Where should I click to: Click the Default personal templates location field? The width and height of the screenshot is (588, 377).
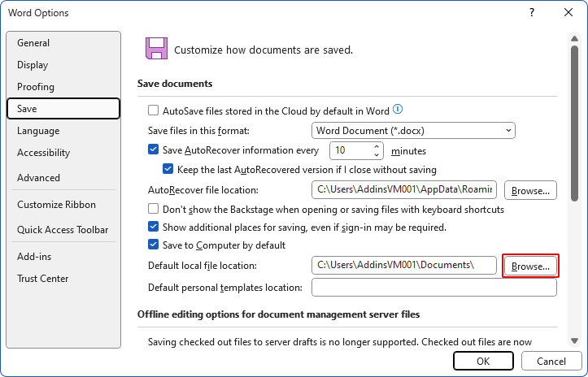click(x=433, y=288)
